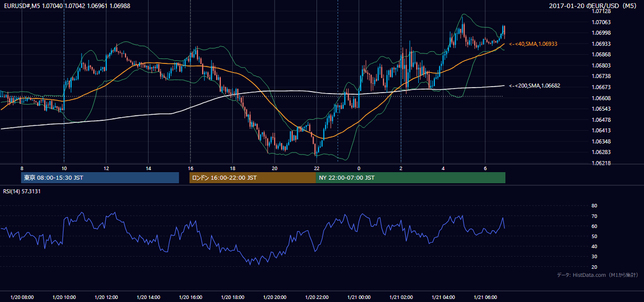
Task: Click the 40 SMA label reading 1.06933
Action: [533, 44]
